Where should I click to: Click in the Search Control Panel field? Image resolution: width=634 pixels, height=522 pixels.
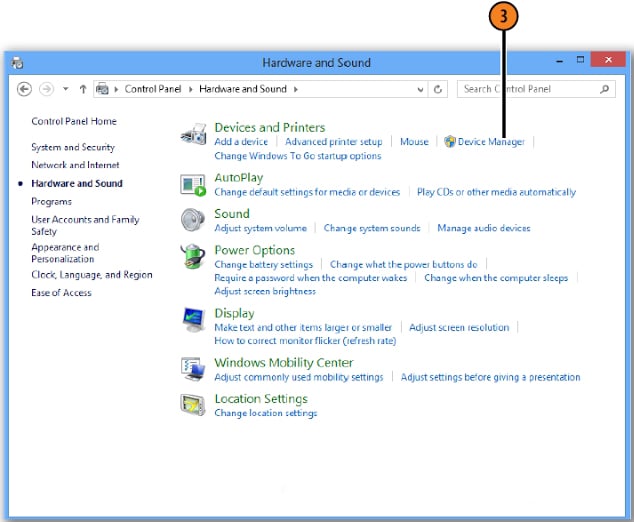tap(536, 89)
